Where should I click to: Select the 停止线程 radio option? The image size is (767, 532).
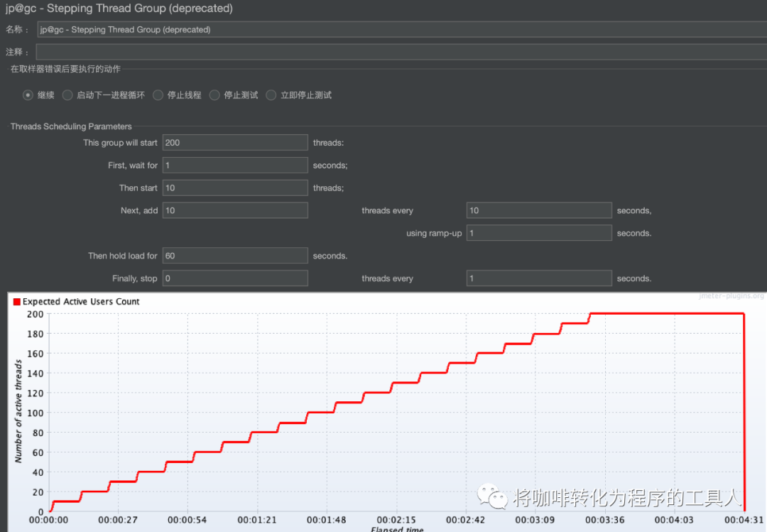(158, 95)
